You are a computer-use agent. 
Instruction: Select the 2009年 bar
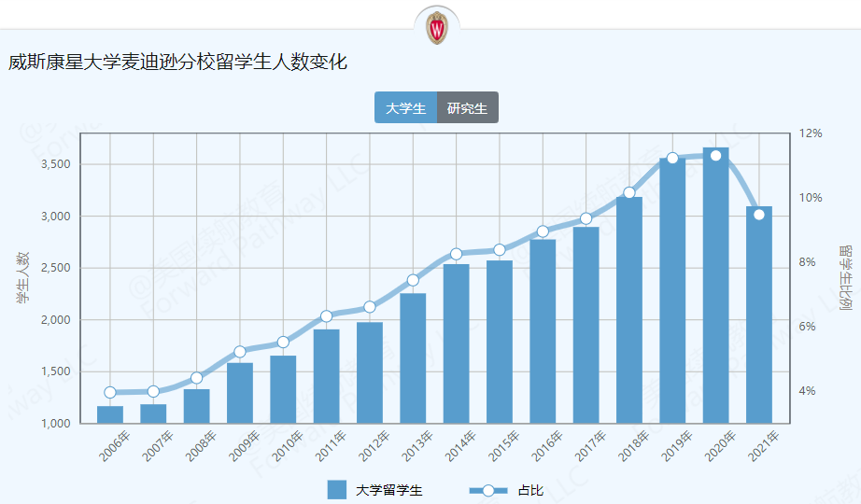pyautogui.click(x=240, y=393)
